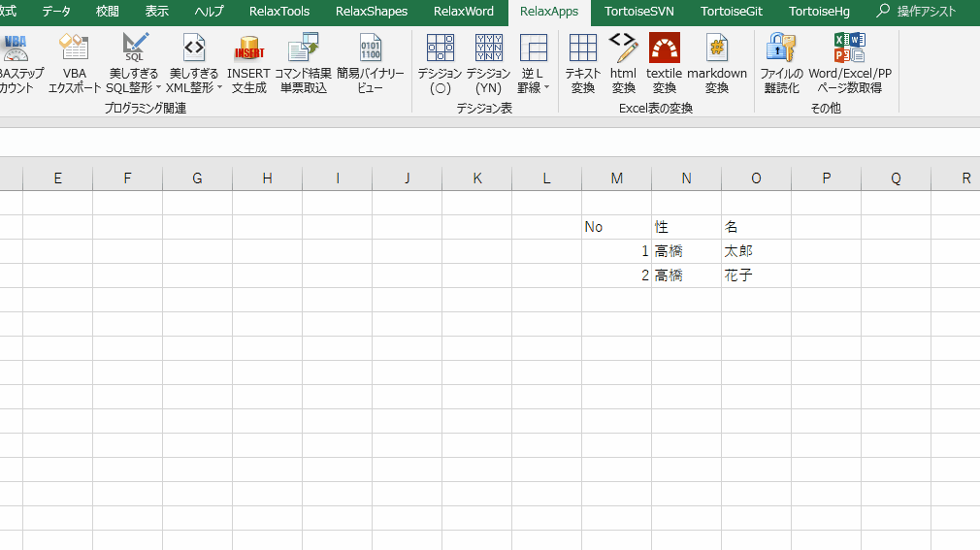The height and width of the screenshot is (550, 980).
Task: Click the Word/Excel/PP page count icon
Action: coord(850,49)
